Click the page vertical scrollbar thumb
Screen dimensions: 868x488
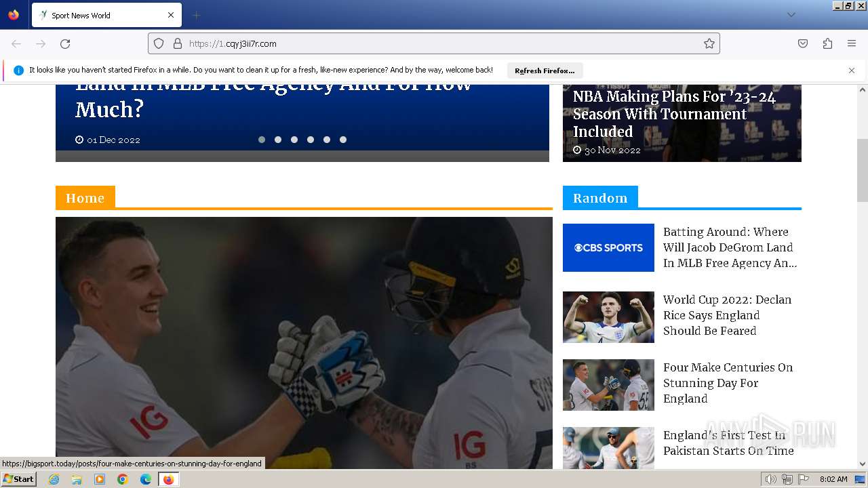[863, 170]
